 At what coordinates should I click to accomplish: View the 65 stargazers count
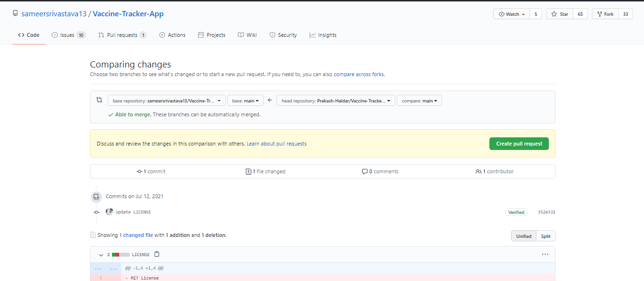pyautogui.click(x=580, y=14)
